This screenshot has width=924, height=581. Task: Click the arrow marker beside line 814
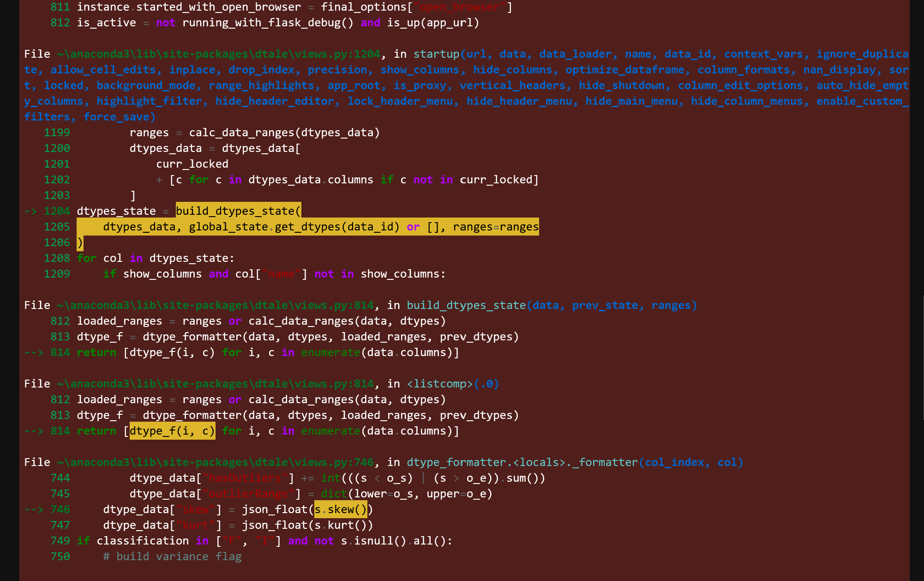[x=35, y=352]
